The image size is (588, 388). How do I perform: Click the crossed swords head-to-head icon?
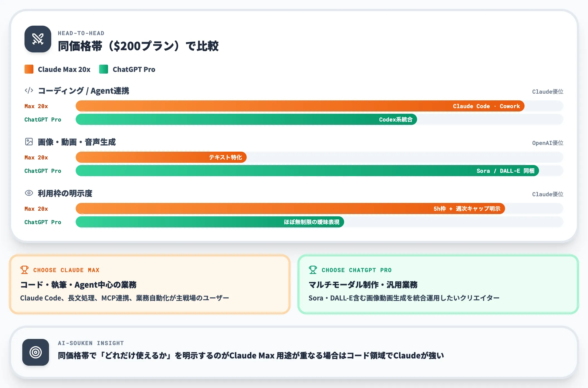[x=38, y=39]
